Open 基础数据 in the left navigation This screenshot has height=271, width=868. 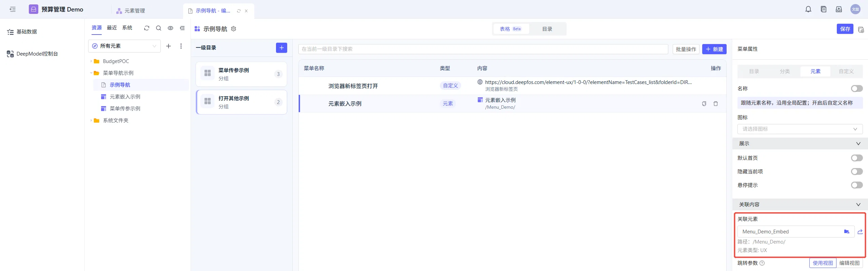point(26,32)
